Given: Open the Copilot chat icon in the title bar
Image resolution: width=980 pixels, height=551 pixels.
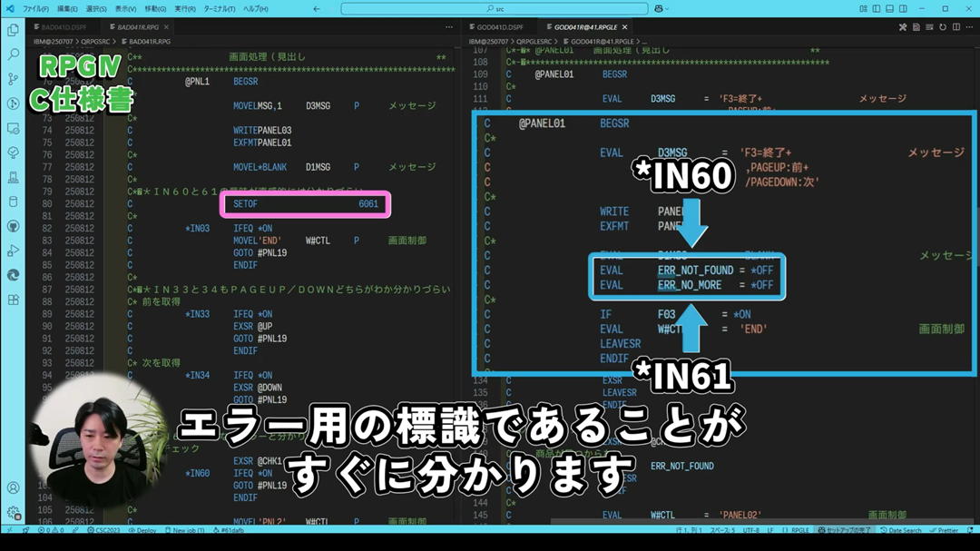Looking at the screenshot, I should pyautogui.click(x=658, y=9).
